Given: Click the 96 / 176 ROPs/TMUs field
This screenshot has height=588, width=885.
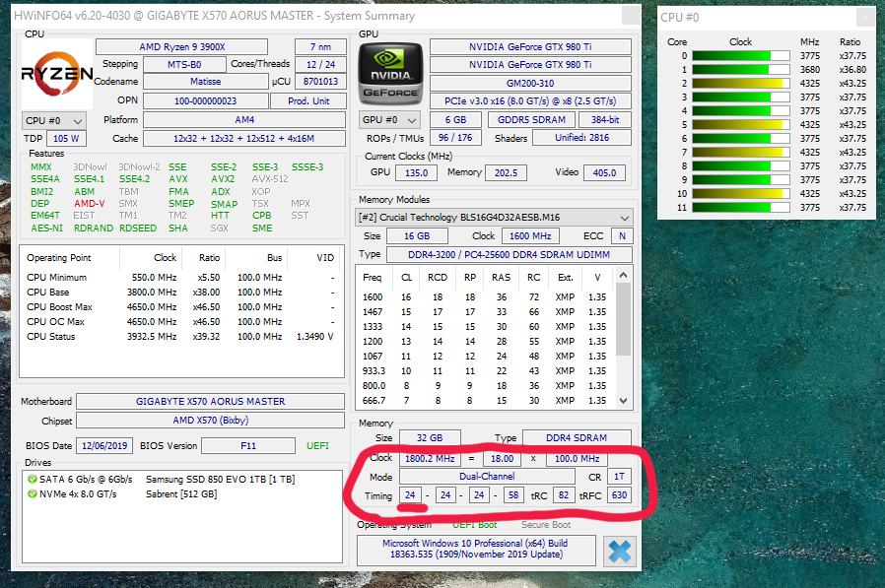Looking at the screenshot, I should point(455,137).
